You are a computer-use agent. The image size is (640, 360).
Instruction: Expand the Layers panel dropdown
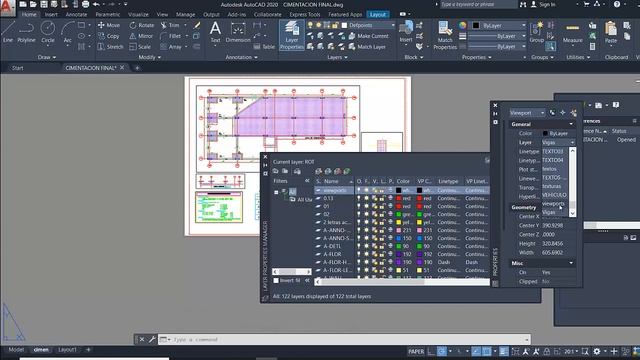pos(338,58)
